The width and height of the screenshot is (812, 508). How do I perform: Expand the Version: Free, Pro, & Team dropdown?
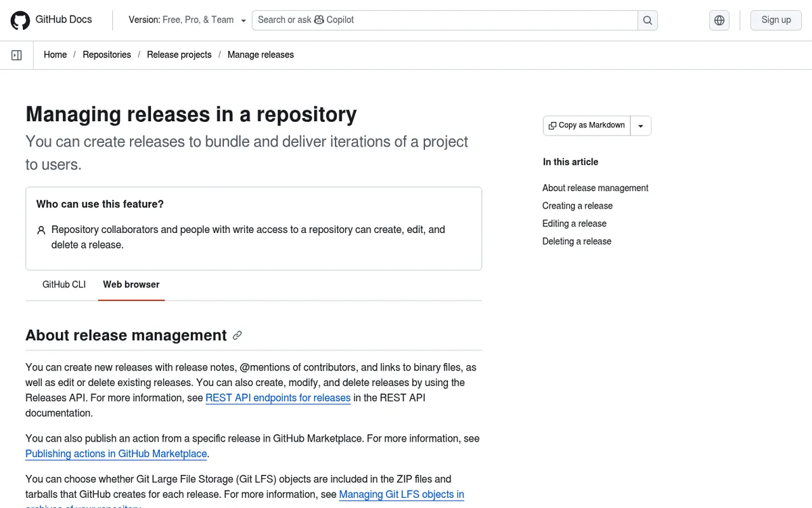pos(187,20)
